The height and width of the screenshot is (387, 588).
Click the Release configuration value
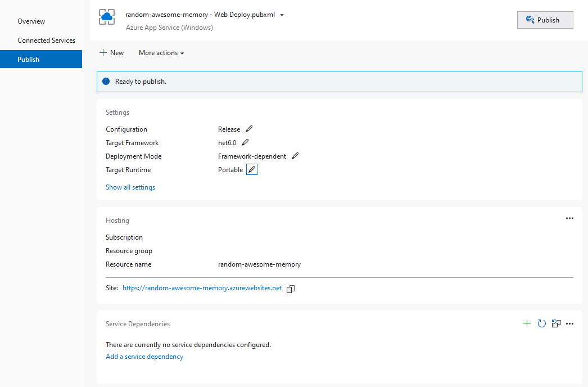click(229, 129)
